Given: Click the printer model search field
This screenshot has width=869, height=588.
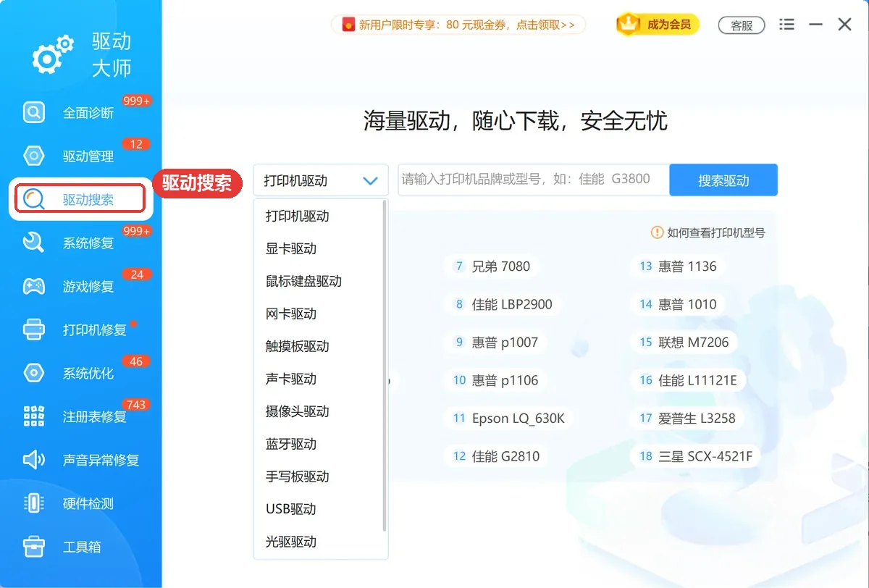Looking at the screenshot, I should [x=534, y=180].
